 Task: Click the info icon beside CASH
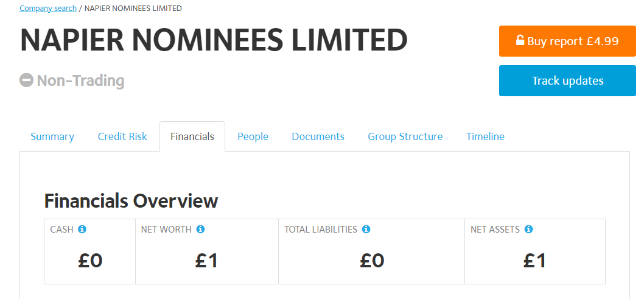click(x=82, y=229)
